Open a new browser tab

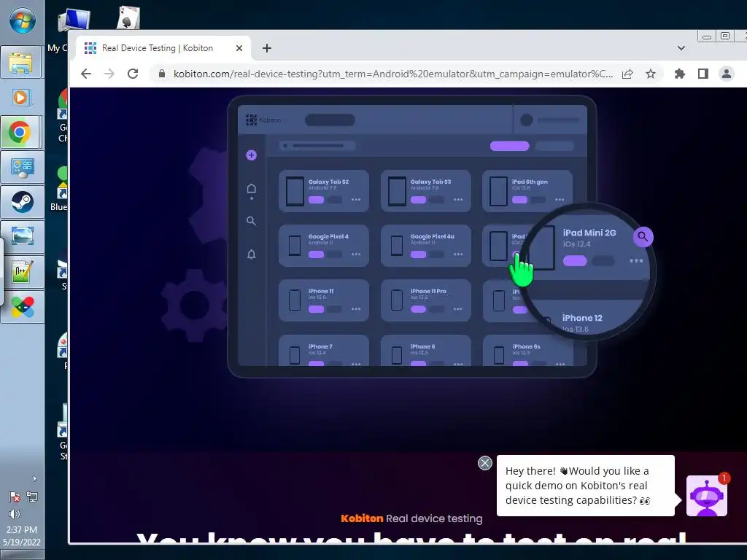point(267,48)
